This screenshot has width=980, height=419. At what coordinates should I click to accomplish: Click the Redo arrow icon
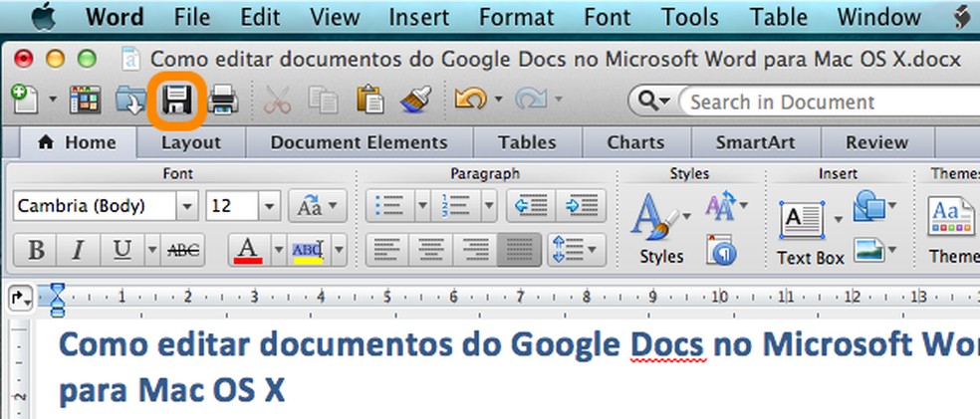pos(531,99)
